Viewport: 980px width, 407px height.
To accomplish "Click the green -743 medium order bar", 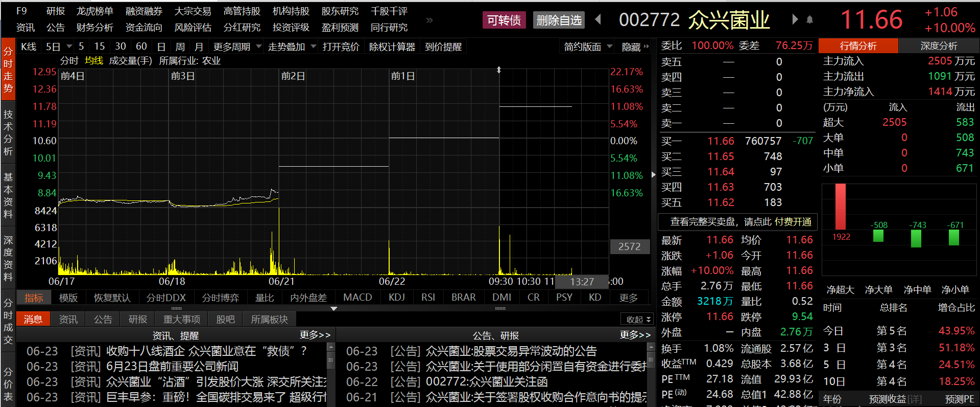I will click(916, 238).
